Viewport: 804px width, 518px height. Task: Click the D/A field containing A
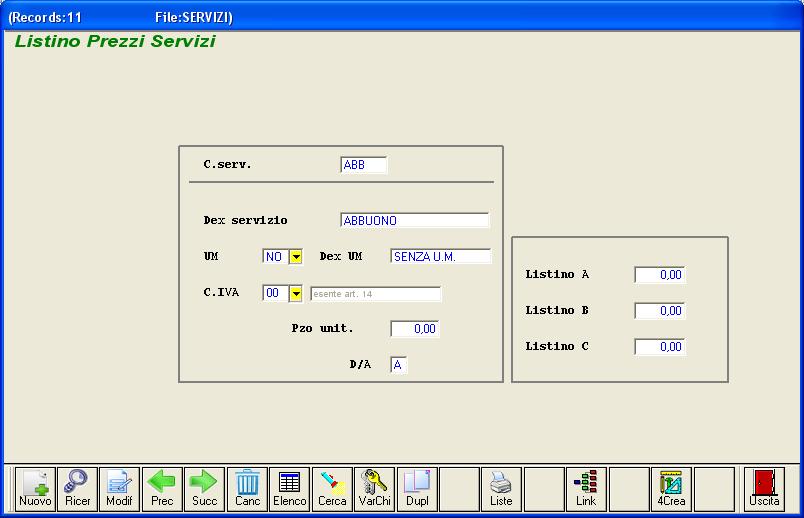coord(398,365)
